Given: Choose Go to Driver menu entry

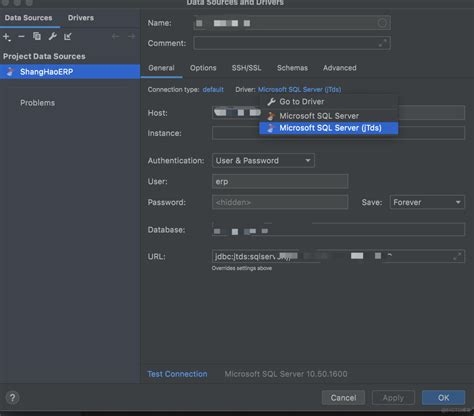Looking at the screenshot, I should point(329,102).
